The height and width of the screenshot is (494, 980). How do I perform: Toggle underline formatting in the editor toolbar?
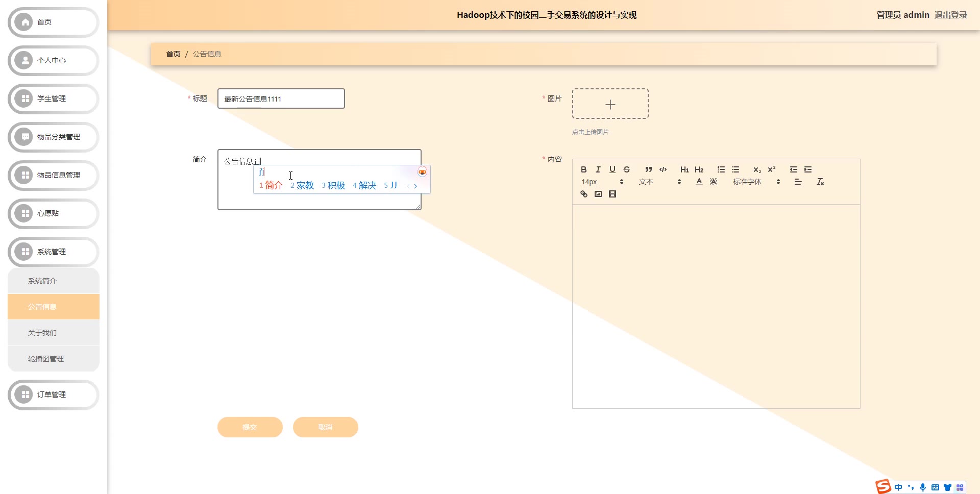[x=612, y=169]
